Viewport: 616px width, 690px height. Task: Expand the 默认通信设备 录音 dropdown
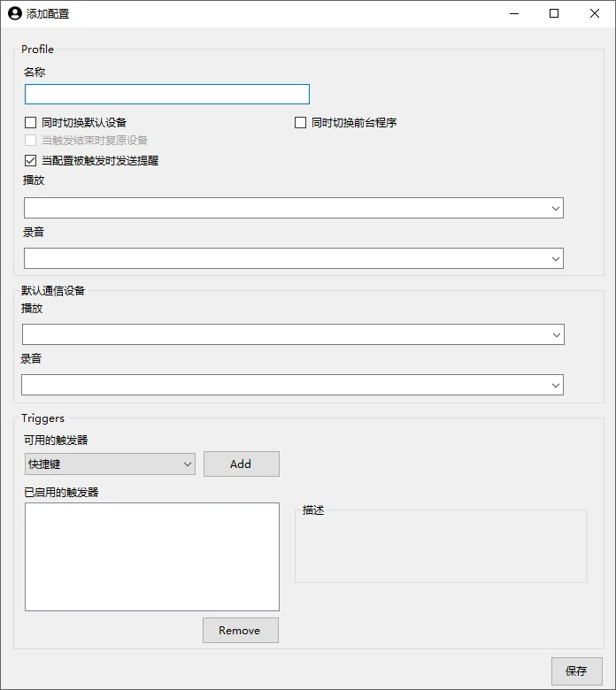pyautogui.click(x=293, y=385)
